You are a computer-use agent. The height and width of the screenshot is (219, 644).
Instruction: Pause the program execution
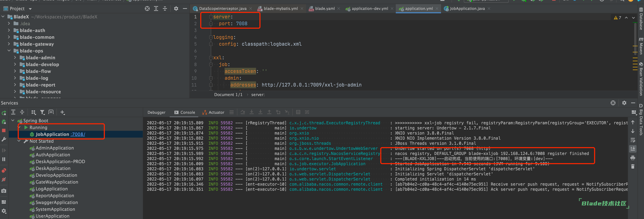(x=4, y=159)
